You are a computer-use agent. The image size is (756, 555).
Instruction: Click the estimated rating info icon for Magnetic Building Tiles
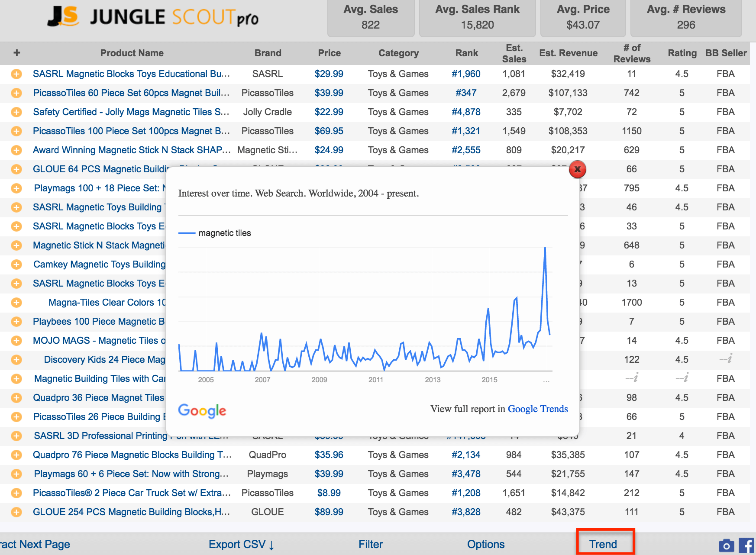682,378
